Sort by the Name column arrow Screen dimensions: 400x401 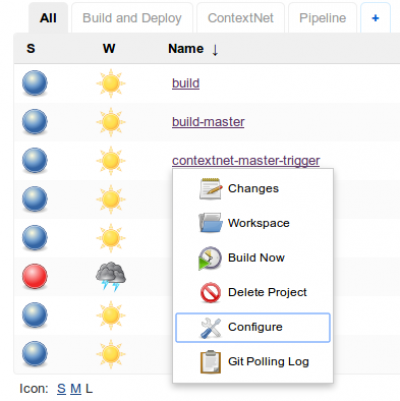[x=215, y=49]
